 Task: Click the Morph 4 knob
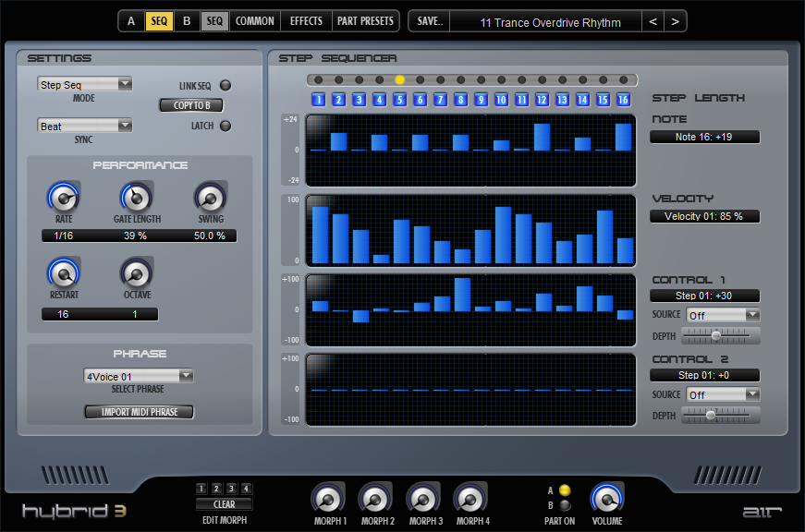coord(470,499)
